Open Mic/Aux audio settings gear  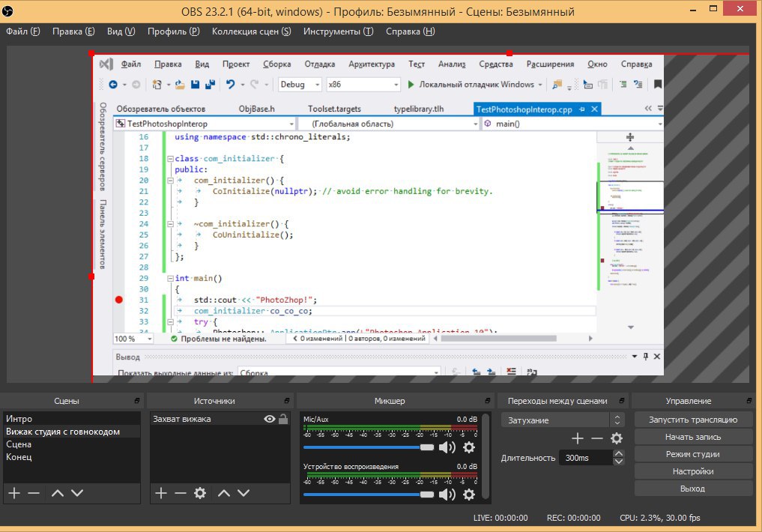[469, 447]
